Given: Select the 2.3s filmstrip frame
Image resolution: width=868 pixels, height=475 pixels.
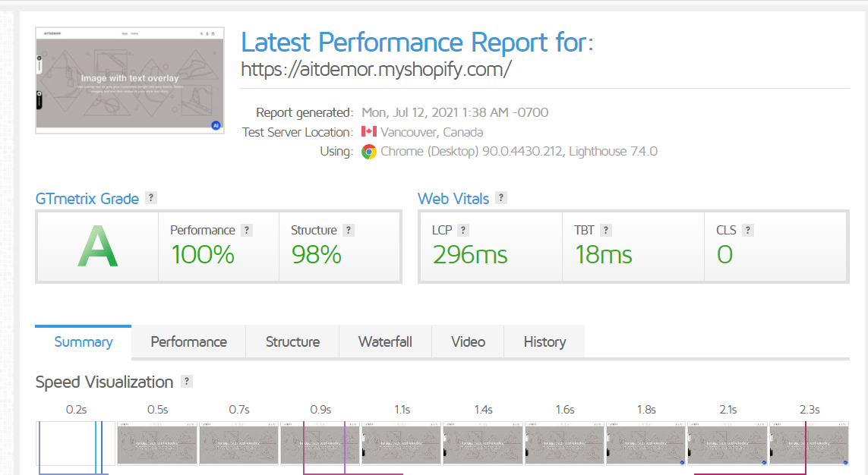Looking at the screenshot, I should pyautogui.click(x=809, y=443).
